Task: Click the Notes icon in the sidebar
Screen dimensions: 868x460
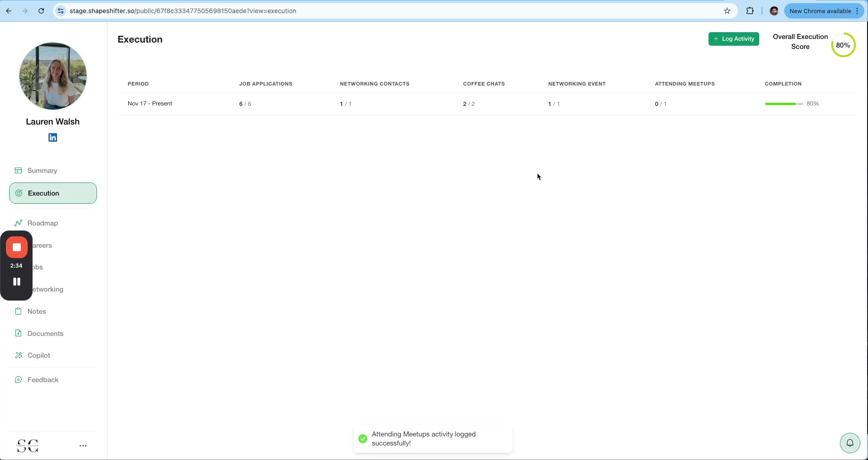Action: (x=19, y=311)
